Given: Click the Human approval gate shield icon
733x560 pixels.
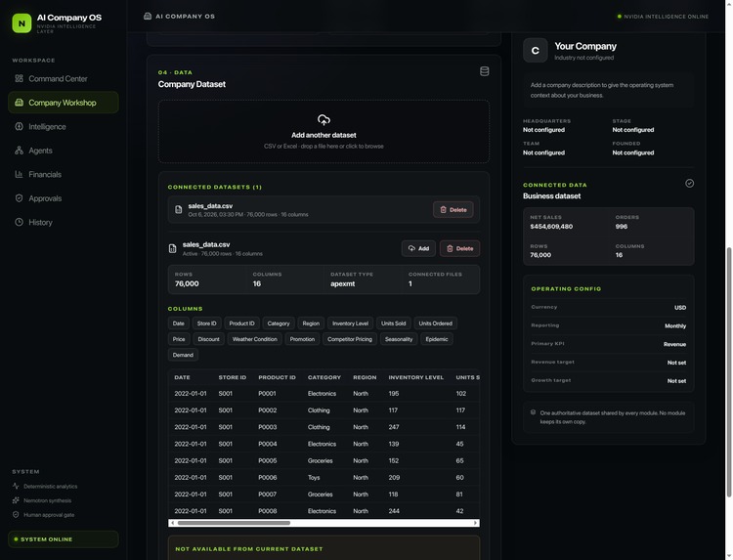Looking at the screenshot, I should tap(16, 515).
